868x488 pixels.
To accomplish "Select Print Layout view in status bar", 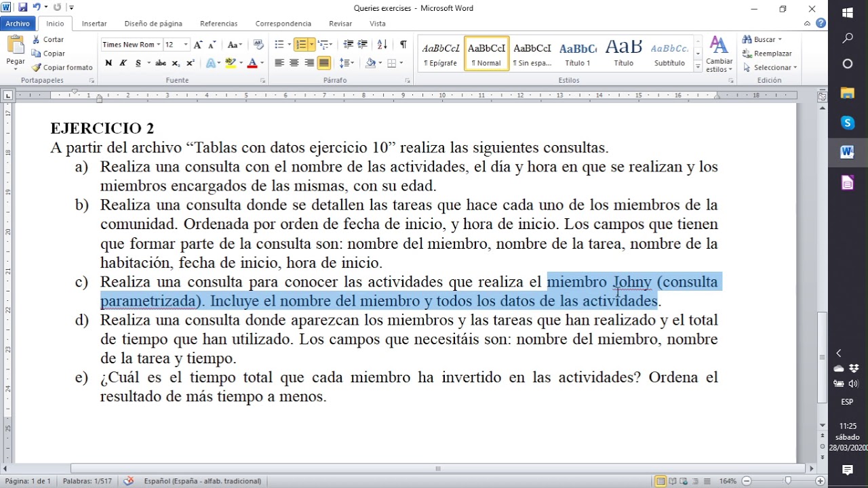I will pos(660,481).
